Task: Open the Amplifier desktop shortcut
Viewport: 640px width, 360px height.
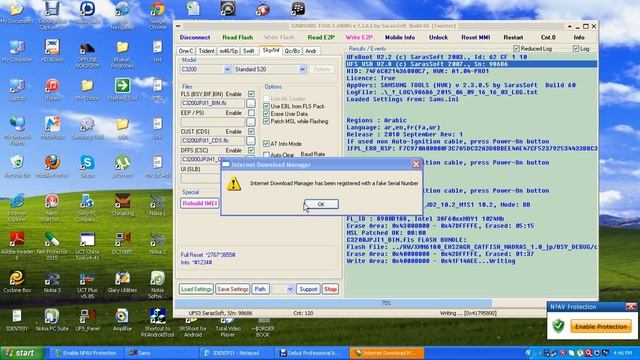Action: (x=122, y=320)
